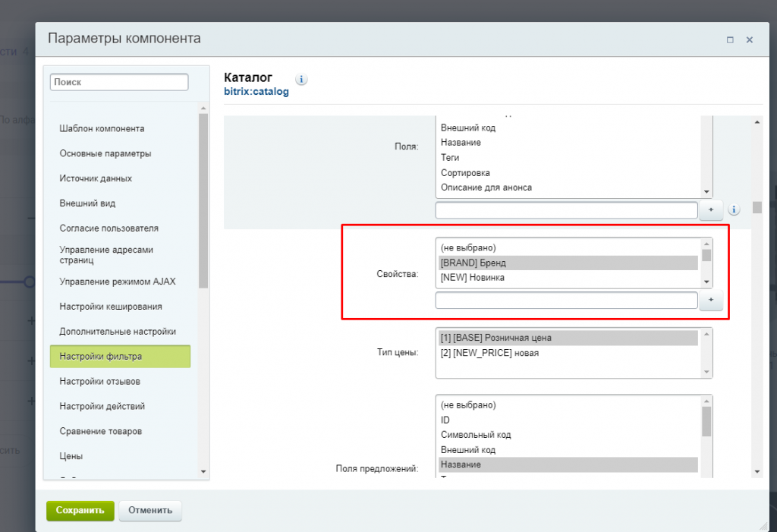The height and width of the screenshot is (532, 777).
Task: Open Настройки действий section
Action: click(102, 406)
